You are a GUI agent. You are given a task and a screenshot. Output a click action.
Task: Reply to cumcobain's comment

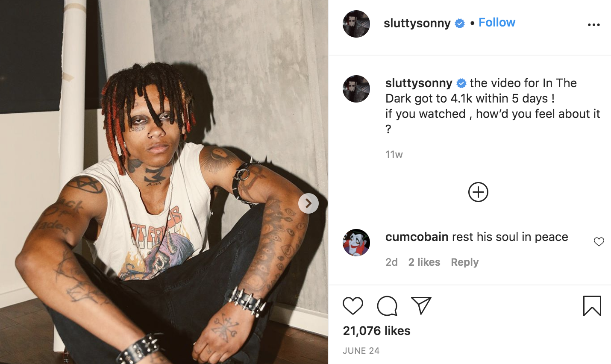point(464,262)
